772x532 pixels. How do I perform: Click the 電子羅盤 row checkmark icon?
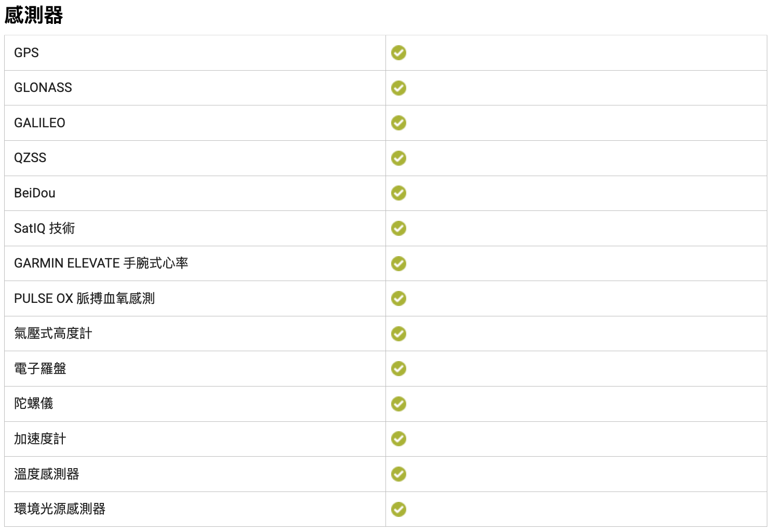tap(398, 368)
